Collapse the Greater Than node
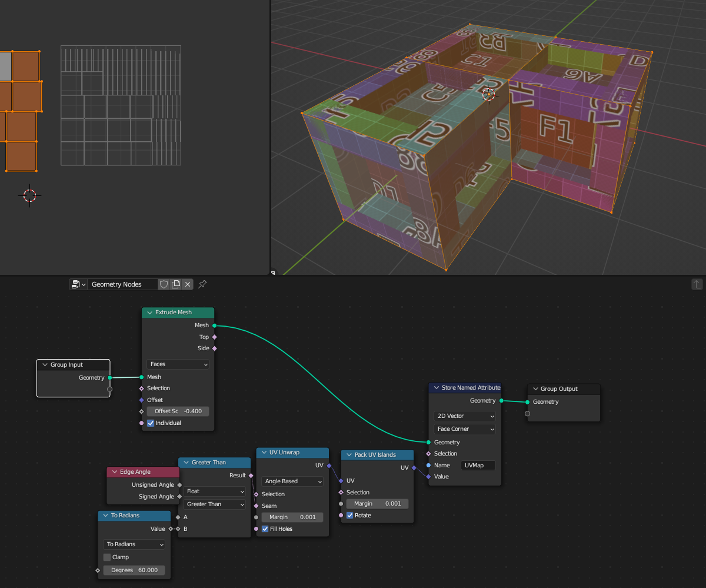 coord(187,463)
